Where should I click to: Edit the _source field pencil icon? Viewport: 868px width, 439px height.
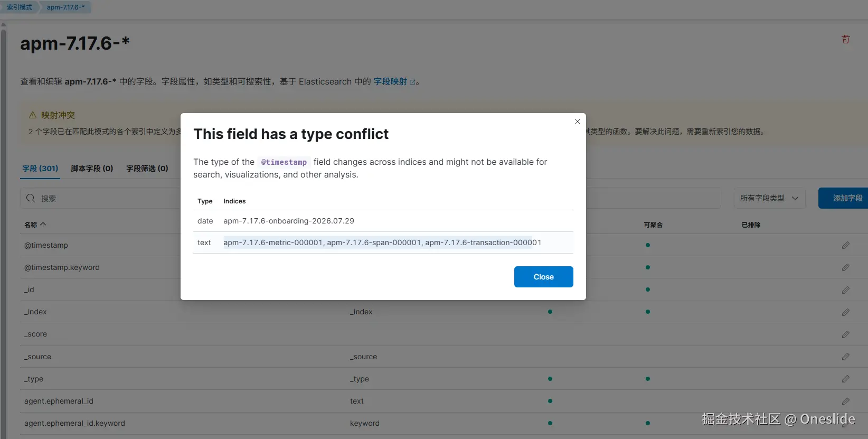[x=845, y=357]
